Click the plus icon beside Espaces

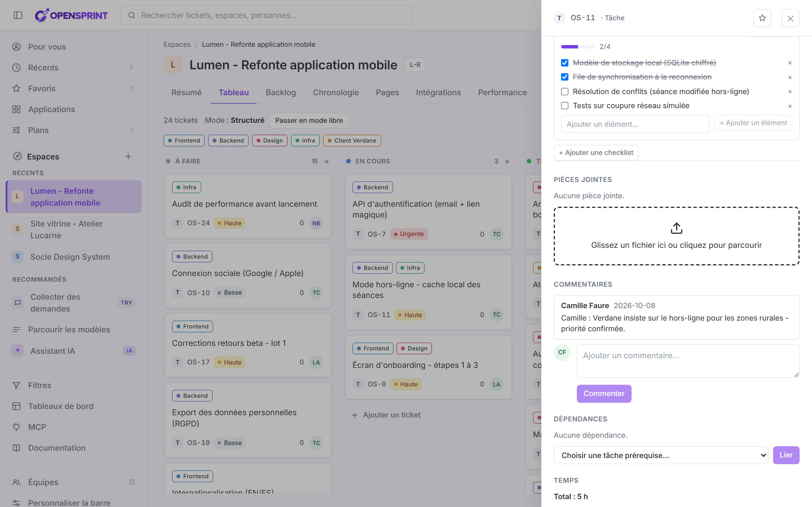(128, 156)
